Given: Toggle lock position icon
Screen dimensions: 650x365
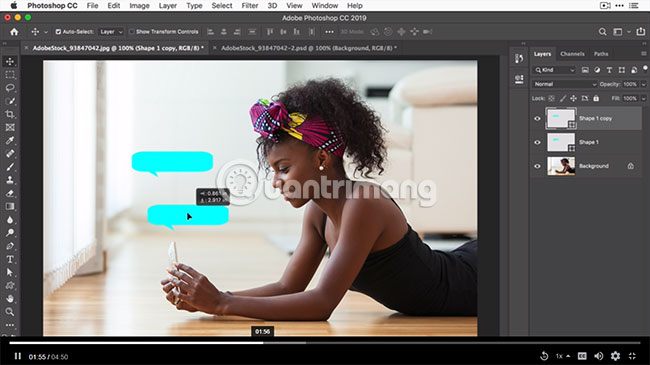Looking at the screenshot, I should pyautogui.click(x=573, y=98).
